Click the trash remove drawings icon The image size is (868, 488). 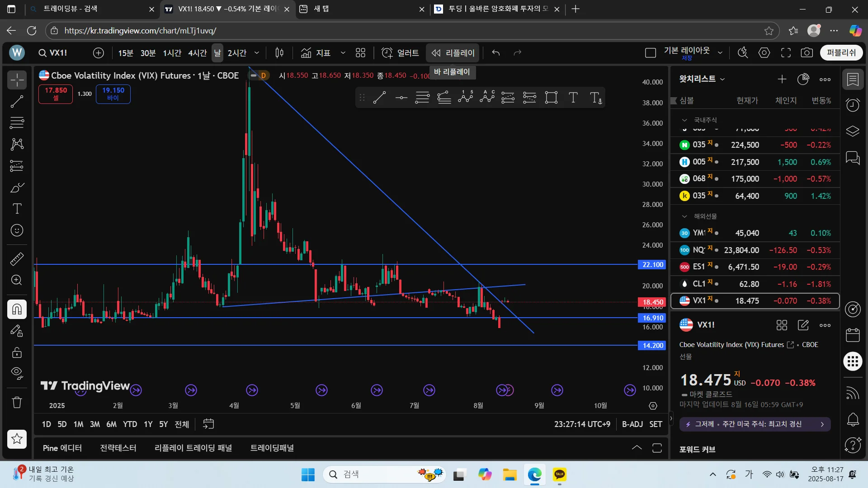pos(17,402)
